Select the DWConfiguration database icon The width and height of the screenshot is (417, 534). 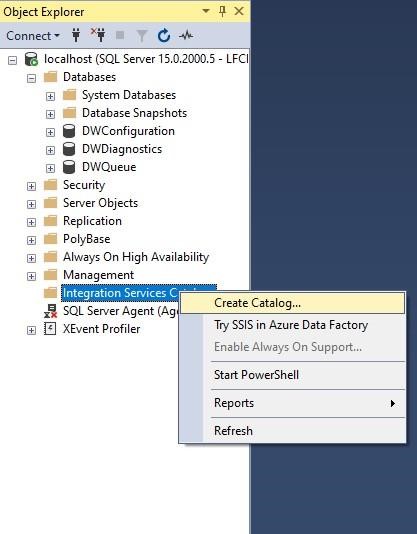(69, 131)
